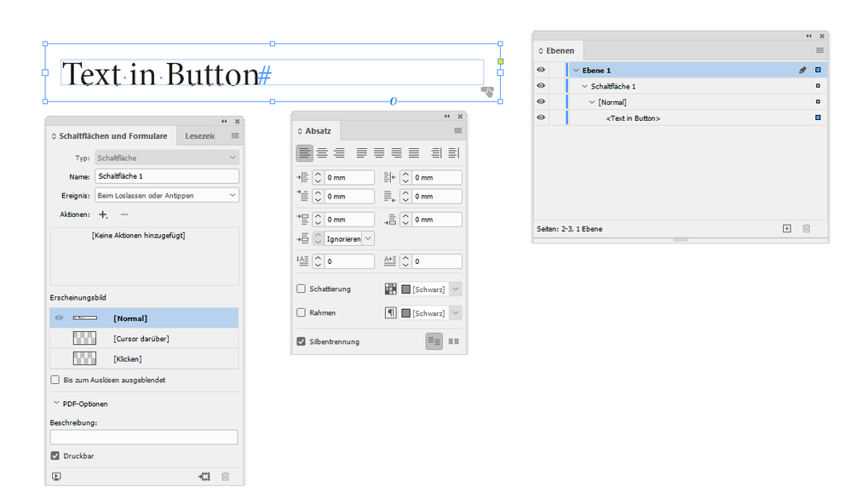Uncheck Druckbar checkbox

coord(55,455)
